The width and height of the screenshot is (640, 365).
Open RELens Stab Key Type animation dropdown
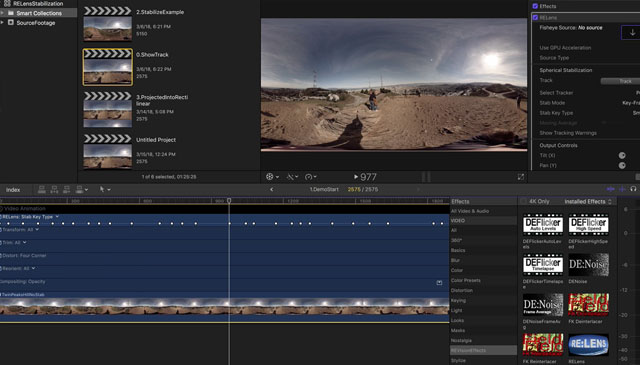pos(57,216)
